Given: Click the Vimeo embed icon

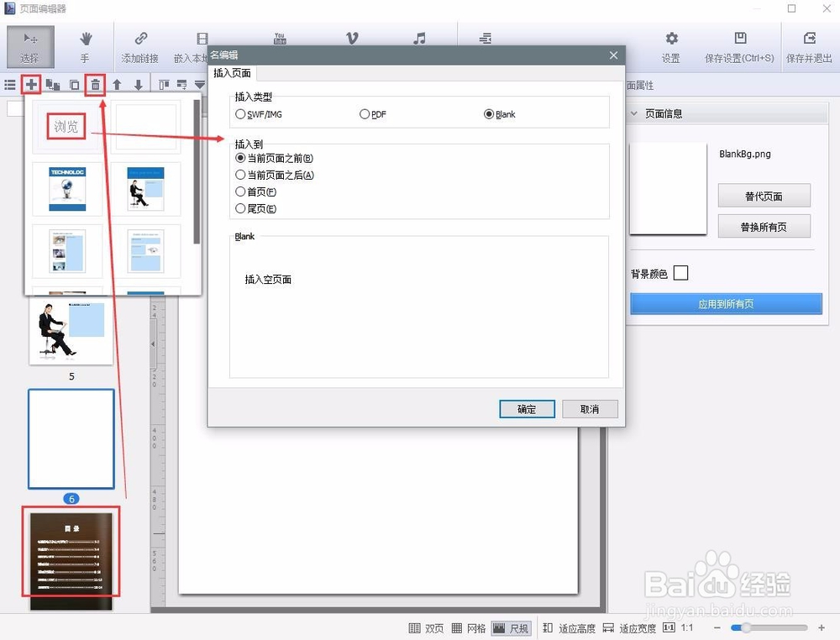Looking at the screenshot, I should coord(352,38).
